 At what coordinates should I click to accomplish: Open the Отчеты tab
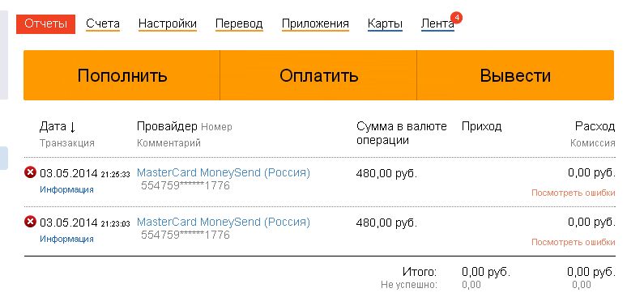pos(45,23)
